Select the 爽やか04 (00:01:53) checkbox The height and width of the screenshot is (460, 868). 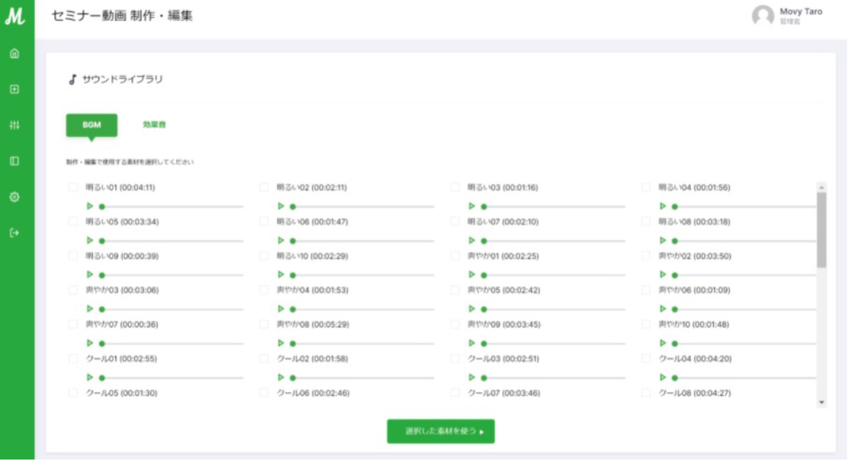tap(264, 291)
